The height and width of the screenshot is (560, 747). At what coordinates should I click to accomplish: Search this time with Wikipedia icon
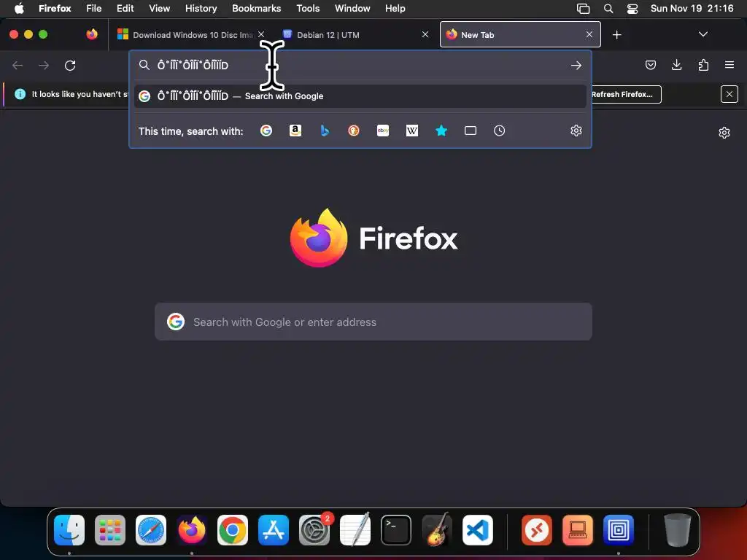point(412,131)
